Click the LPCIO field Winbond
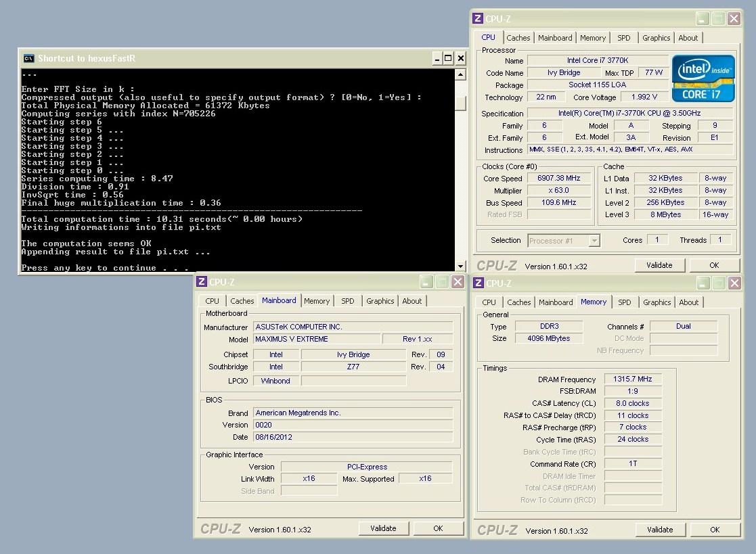The width and height of the screenshot is (756, 554). pos(275,381)
